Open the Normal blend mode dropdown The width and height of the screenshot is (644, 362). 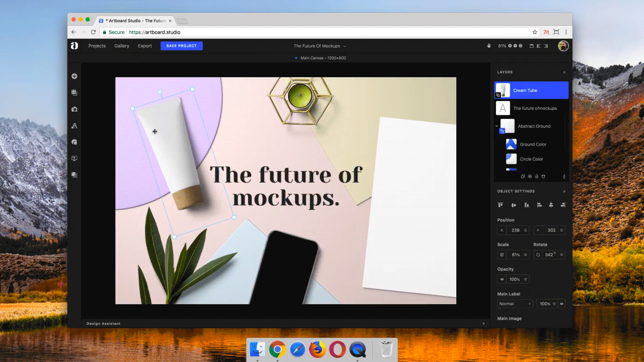click(515, 304)
